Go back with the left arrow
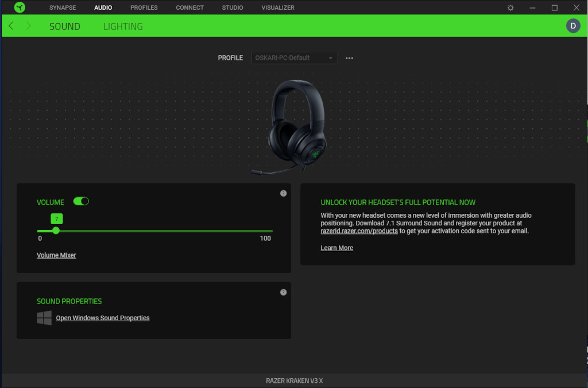 [11, 26]
